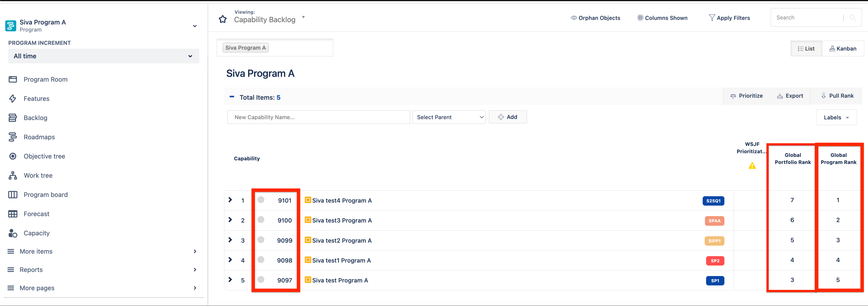868x306 pixels.
Task: Open the Work tree view
Action: (37, 175)
